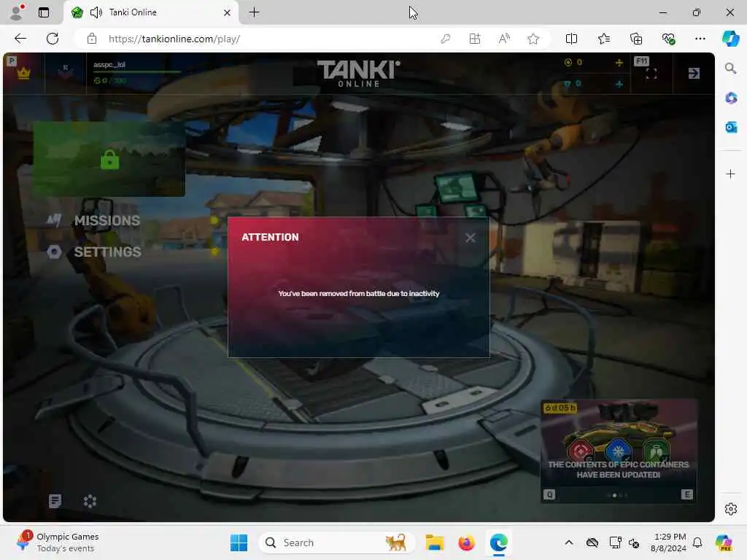Show hidden system tray icons
The width and height of the screenshot is (747, 560).
[569, 542]
